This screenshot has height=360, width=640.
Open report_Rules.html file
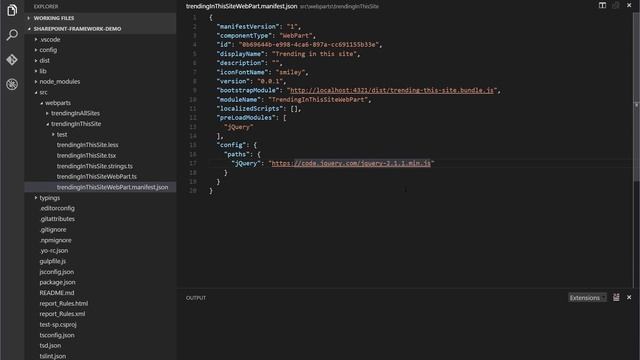[x=64, y=303]
